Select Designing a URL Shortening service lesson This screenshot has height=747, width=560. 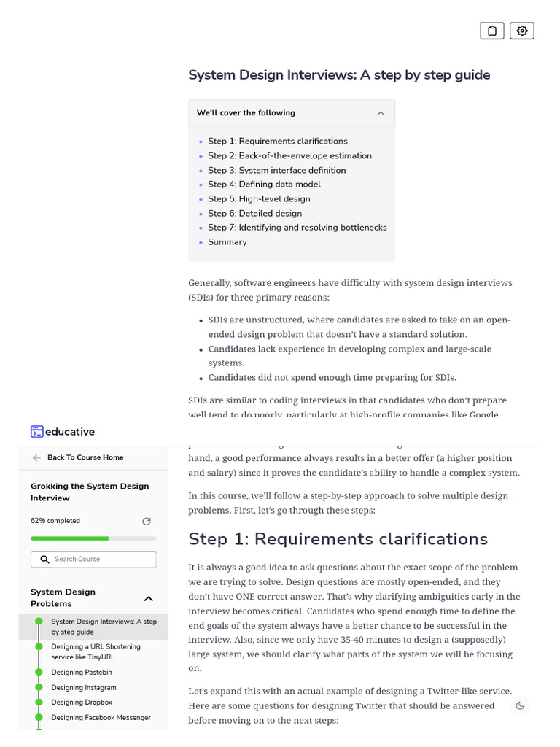pos(96,652)
